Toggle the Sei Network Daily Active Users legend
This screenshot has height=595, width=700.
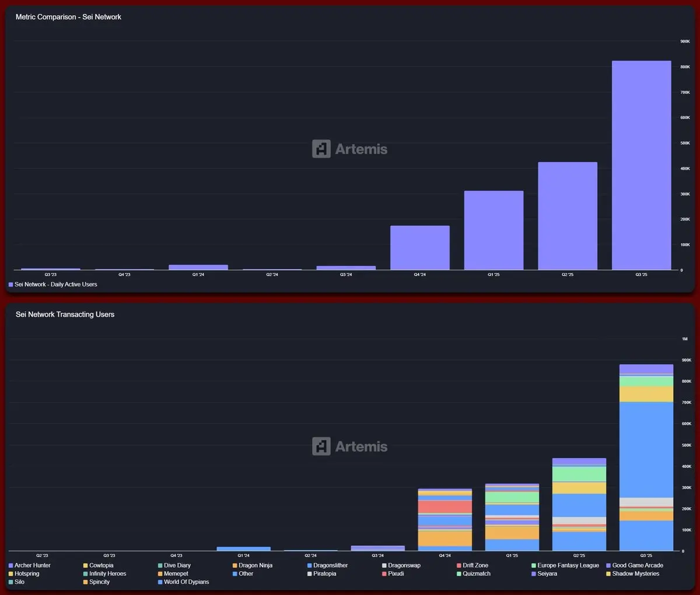point(52,285)
